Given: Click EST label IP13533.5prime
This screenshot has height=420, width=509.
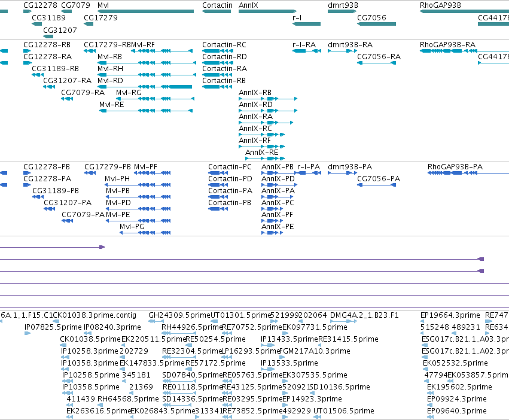Looking at the screenshot, I should pyautogui.click(x=289, y=363).
